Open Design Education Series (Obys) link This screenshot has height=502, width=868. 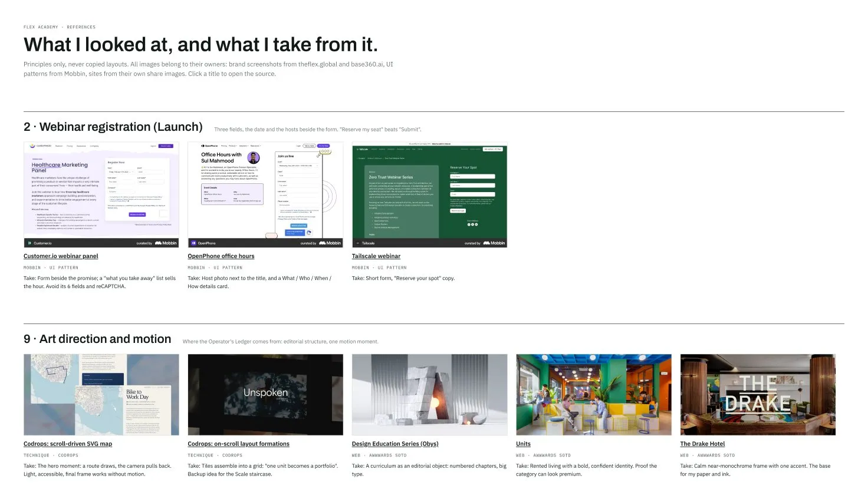point(395,444)
